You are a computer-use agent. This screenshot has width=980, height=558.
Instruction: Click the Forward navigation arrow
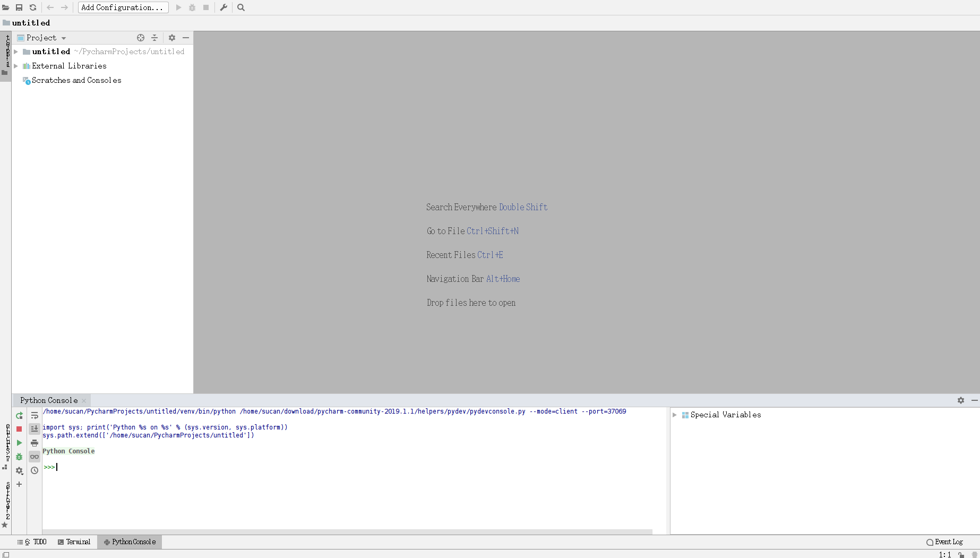[x=64, y=7]
